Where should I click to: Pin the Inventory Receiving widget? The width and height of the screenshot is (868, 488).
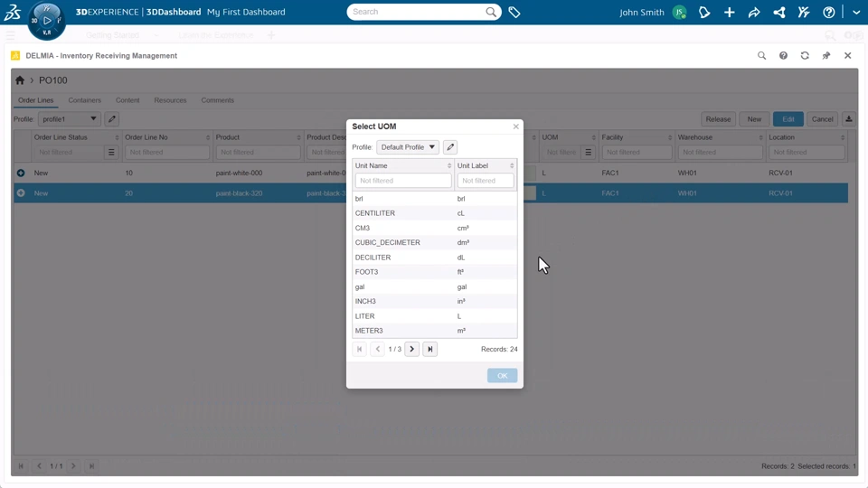tap(826, 55)
